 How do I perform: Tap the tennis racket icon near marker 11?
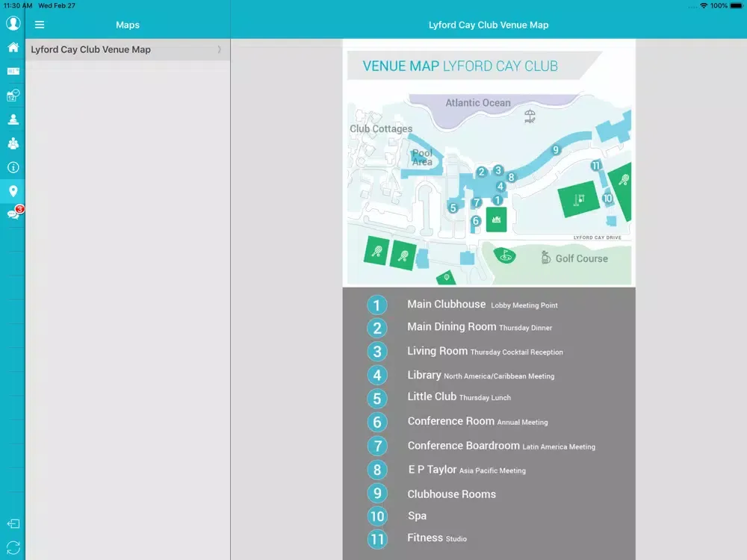click(x=624, y=180)
